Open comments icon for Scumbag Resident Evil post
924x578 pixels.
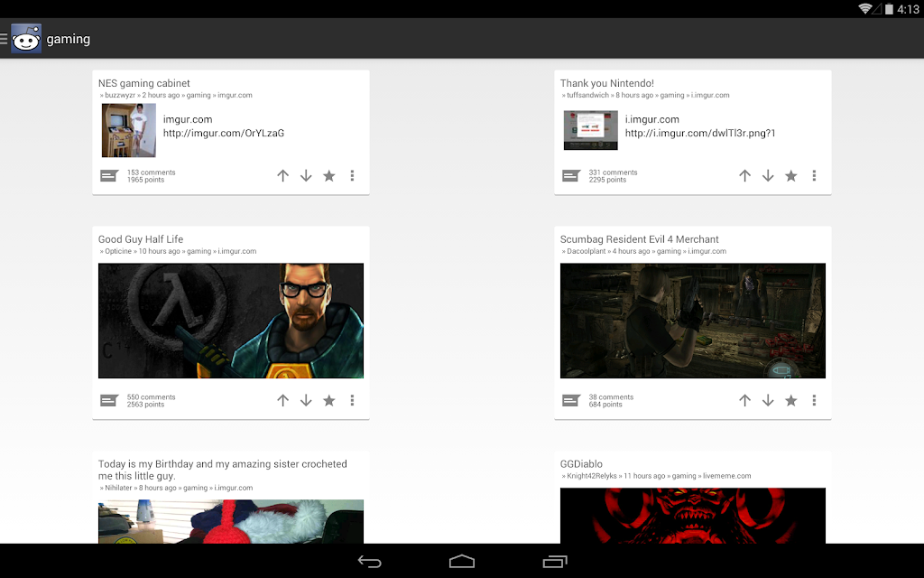(x=571, y=400)
